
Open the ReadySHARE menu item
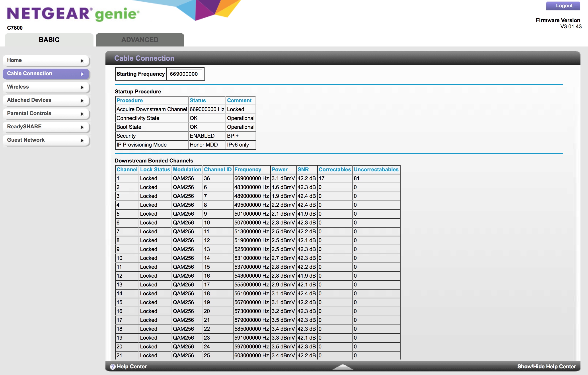[24, 126]
